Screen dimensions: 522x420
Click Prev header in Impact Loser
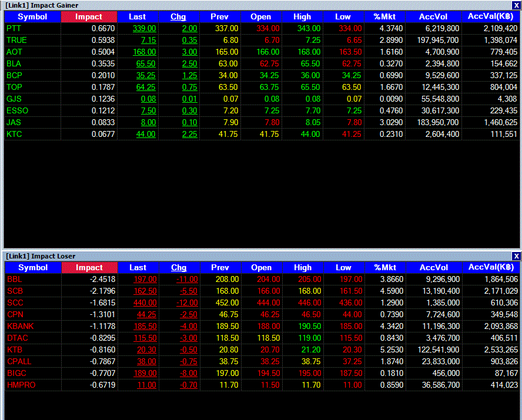[x=220, y=268]
